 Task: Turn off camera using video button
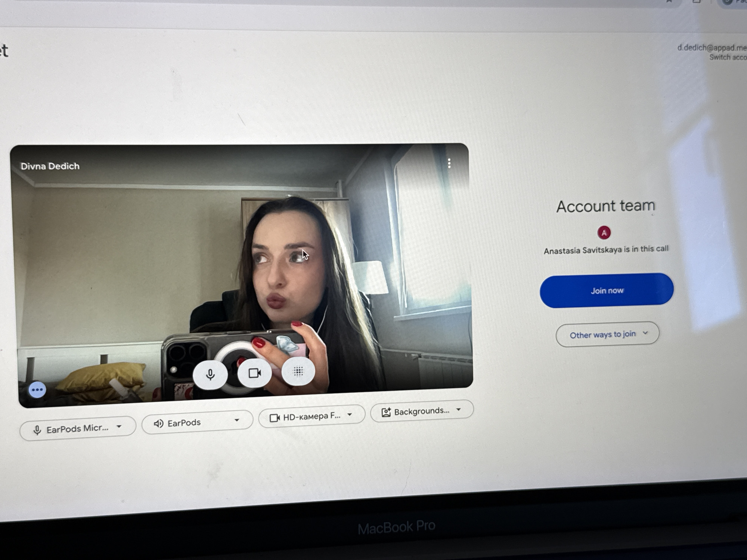click(254, 373)
